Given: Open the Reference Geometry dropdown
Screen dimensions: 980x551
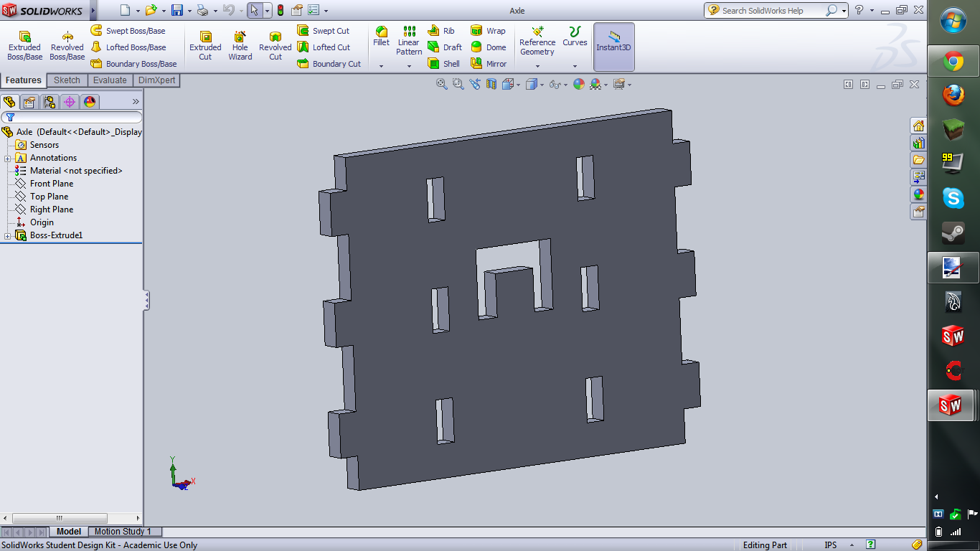Looking at the screenshot, I should pyautogui.click(x=537, y=66).
